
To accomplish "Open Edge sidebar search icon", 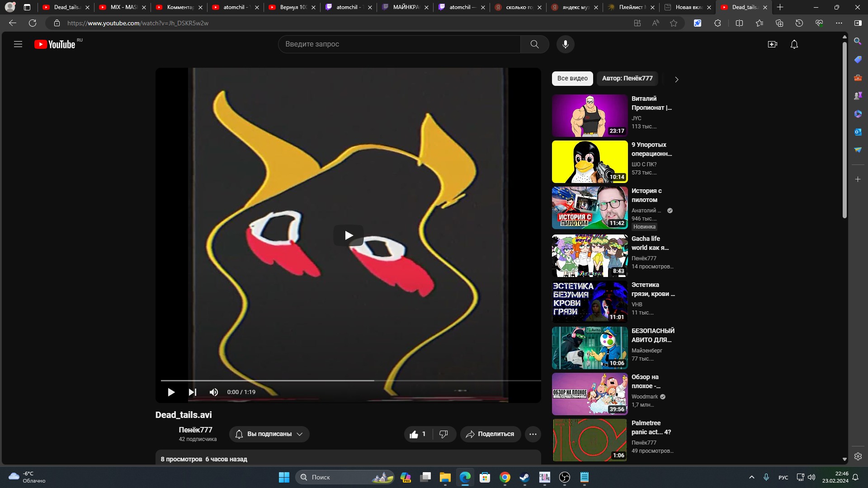I will (x=858, y=41).
